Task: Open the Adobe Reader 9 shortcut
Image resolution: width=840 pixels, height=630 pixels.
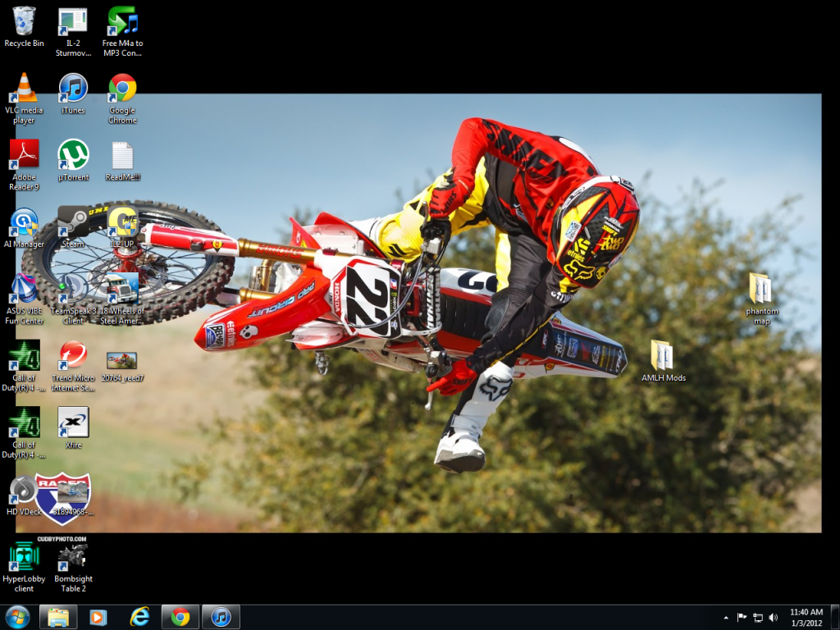Action: (25, 155)
